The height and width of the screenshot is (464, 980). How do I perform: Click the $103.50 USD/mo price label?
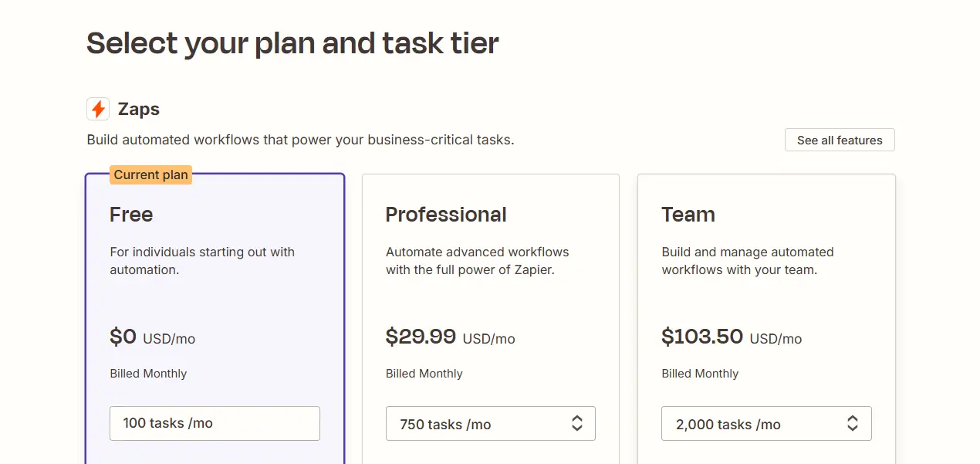tap(732, 337)
